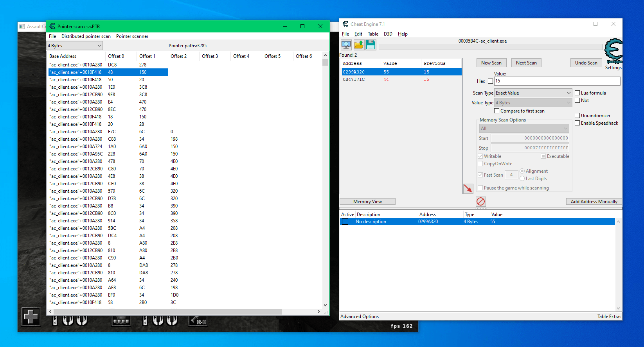Click the "No description" entry in address list
The height and width of the screenshot is (347, 644).
(371, 222)
